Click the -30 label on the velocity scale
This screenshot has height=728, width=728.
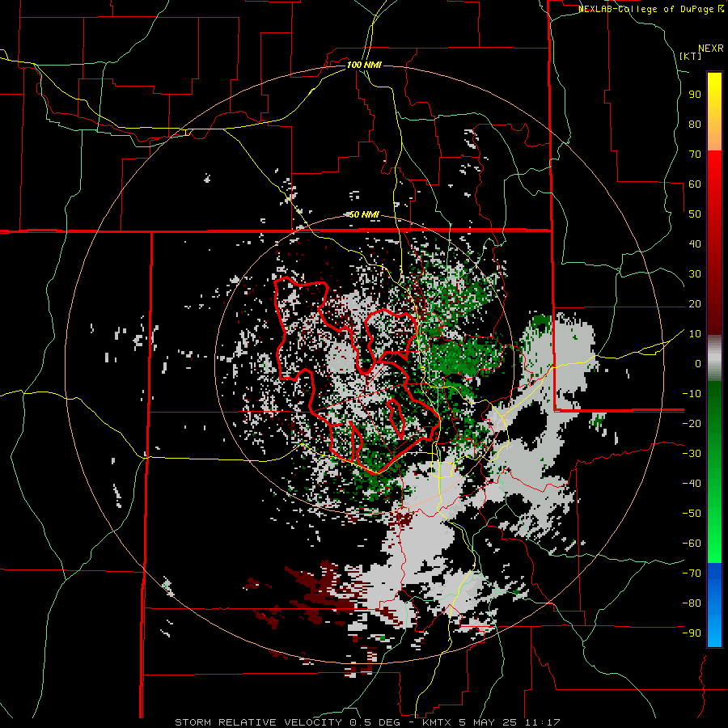pos(692,454)
